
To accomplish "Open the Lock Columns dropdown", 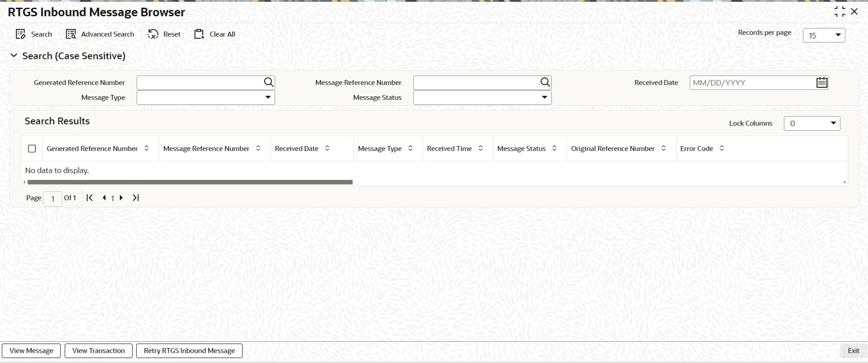I will click(812, 123).
